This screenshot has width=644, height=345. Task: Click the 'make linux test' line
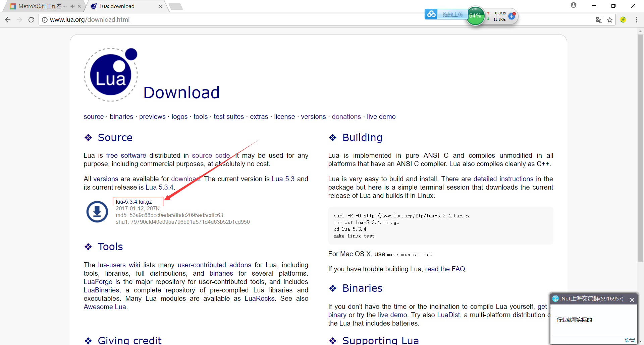tap(354, 236)
